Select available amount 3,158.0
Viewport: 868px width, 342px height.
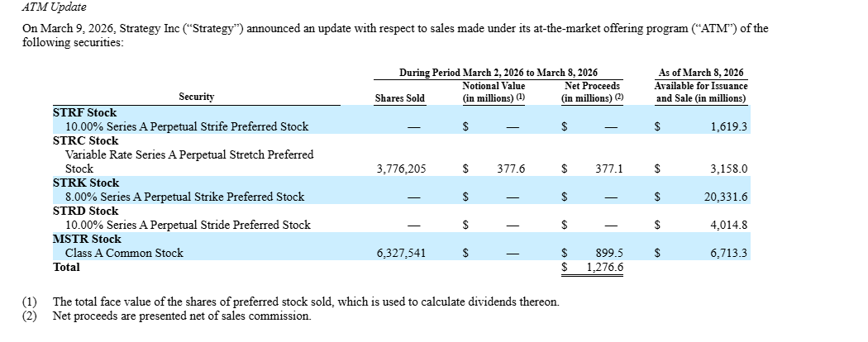pyautogui.click(x=728, y=169)
